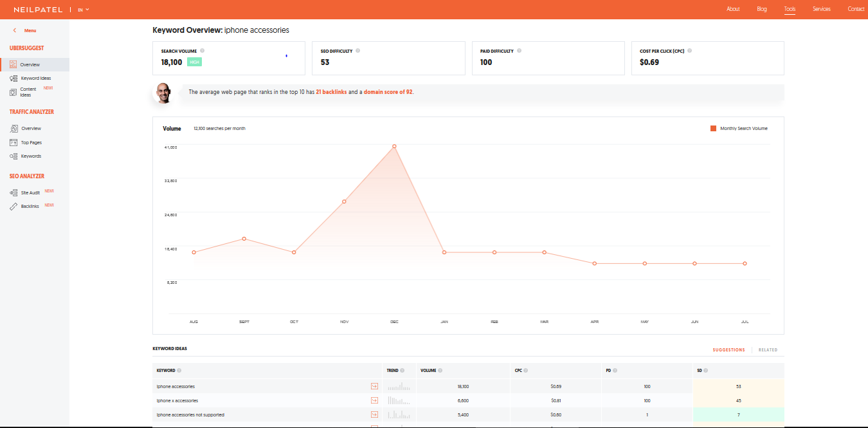868x428 pixels.
Task: Open the Services menu item
Action: tap(822, 9)
